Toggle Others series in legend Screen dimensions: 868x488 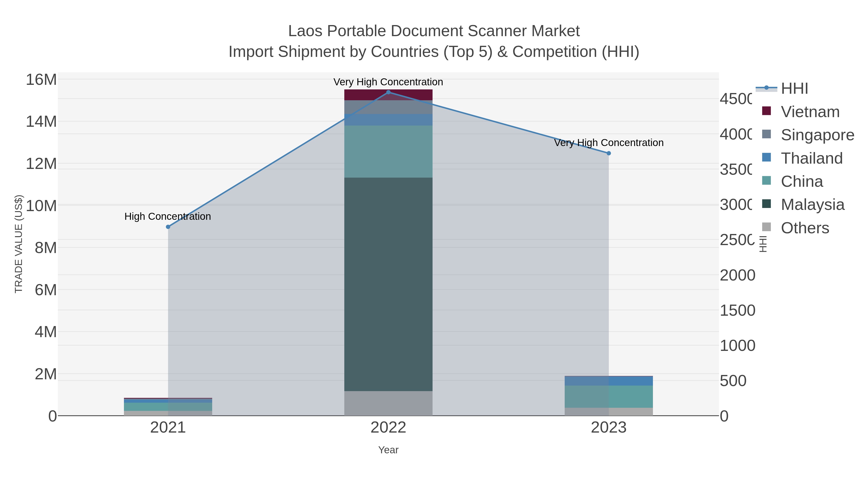pyautogui.click(x=796, y=228)
